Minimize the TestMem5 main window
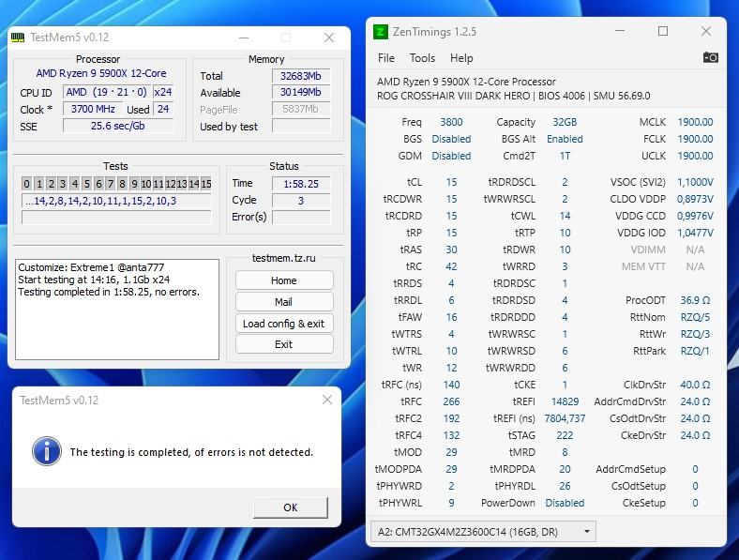Image resolution: width=739 pixels, height=560 pixels. (244, 38)
